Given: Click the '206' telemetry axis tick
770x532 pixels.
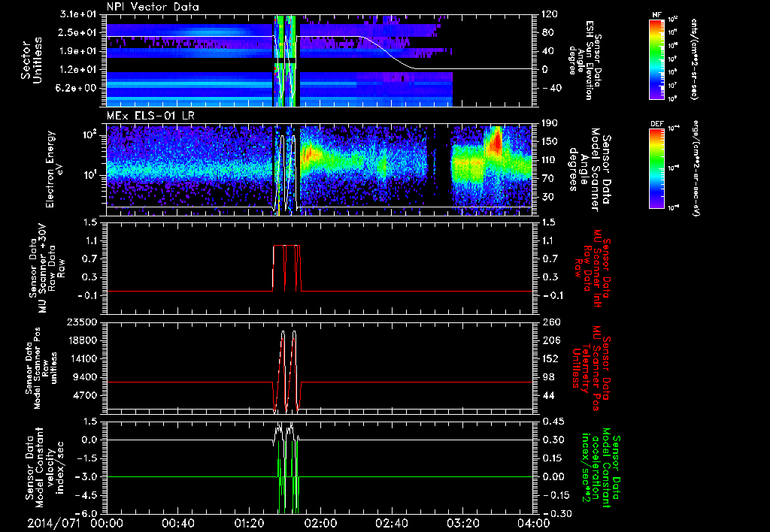Looking at the screenshot, I should pyautogui.click(x=550, y=340).
